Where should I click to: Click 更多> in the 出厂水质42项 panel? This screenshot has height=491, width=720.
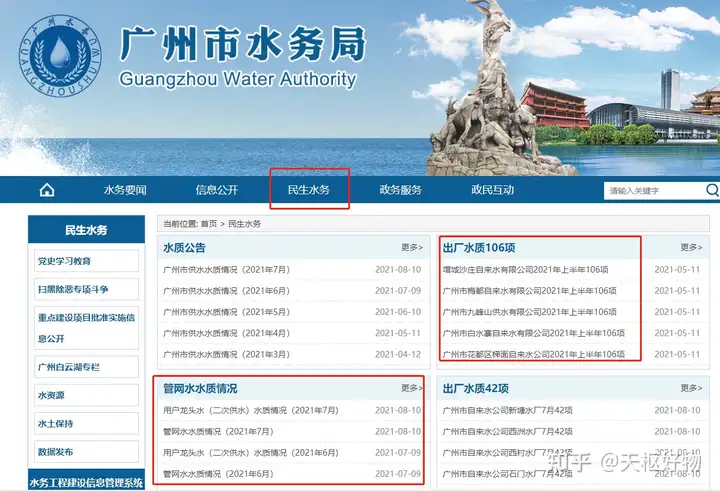click(x=691, y=388)
